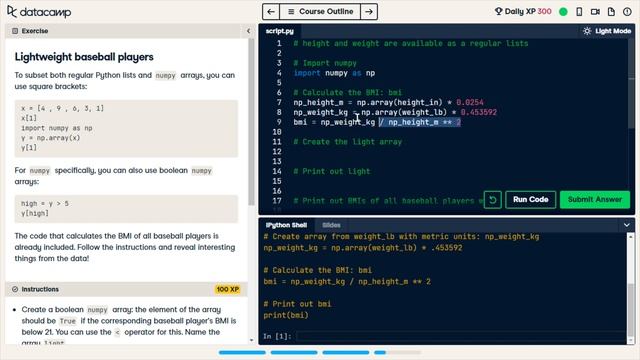This screenshot has height=360, width=640.
Task: Click the 'np_height_m' line 7 code
Action: click(388, 102)
